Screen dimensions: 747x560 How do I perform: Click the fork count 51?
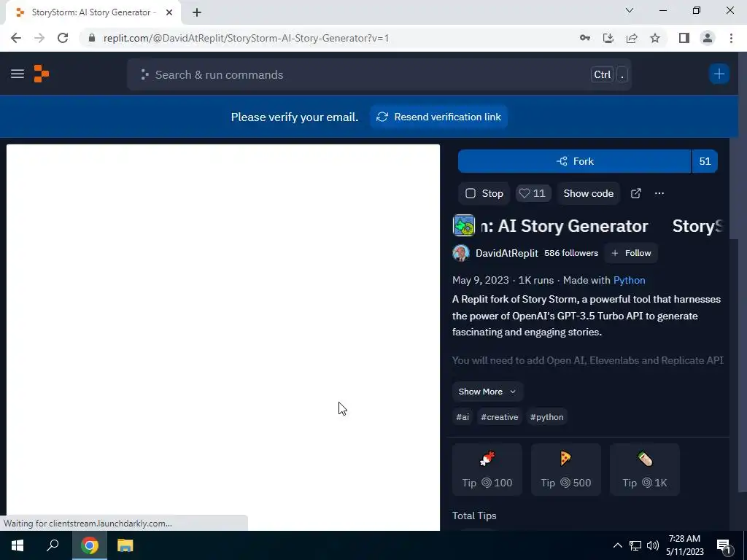705,161
